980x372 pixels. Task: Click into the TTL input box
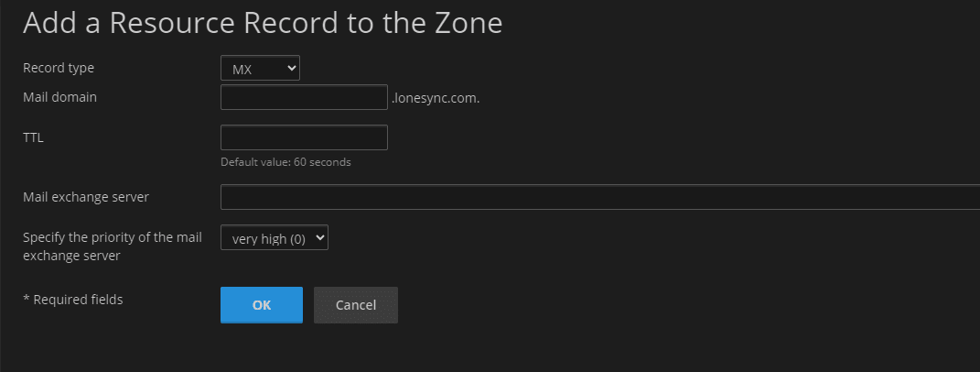(x=304, y=137)
